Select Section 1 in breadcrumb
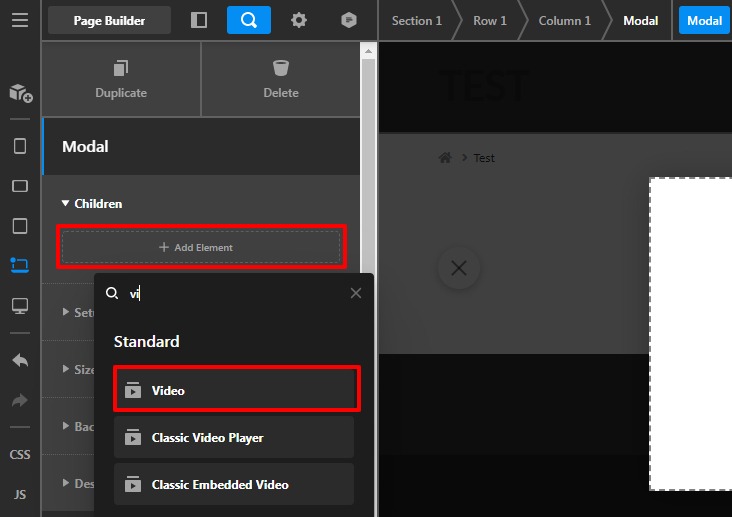The image size is (732, 517). (416, 20)
